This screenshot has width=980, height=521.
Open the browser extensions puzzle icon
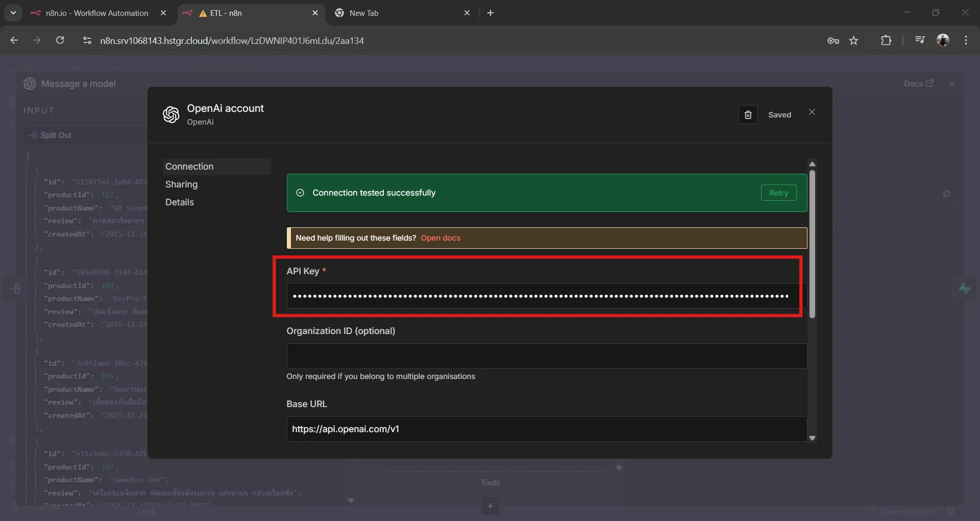887,40
